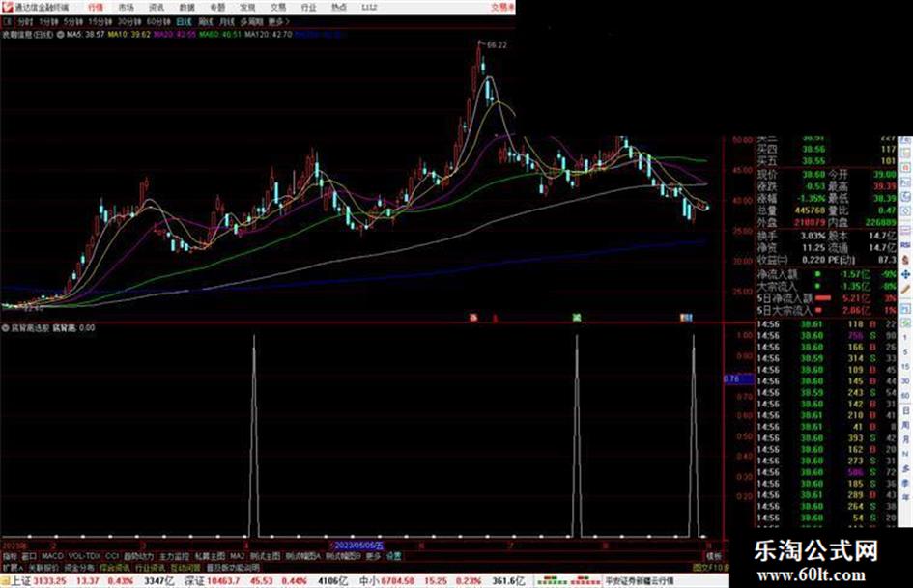Screen dimensions: 913x588
Task: Click the green event marker under price chart
Action: (x=577, y=318)
